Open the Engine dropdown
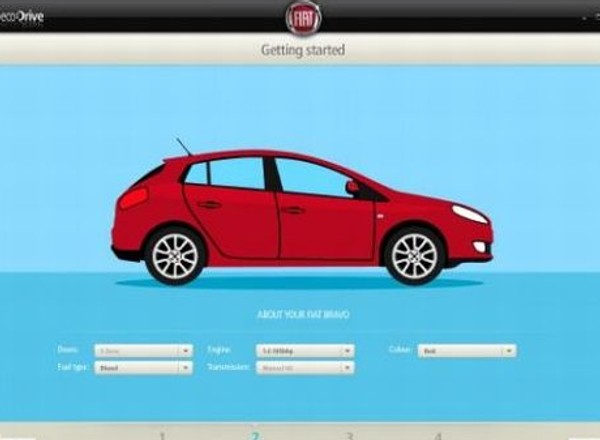 pyautogui.click(x=305, y=350)
